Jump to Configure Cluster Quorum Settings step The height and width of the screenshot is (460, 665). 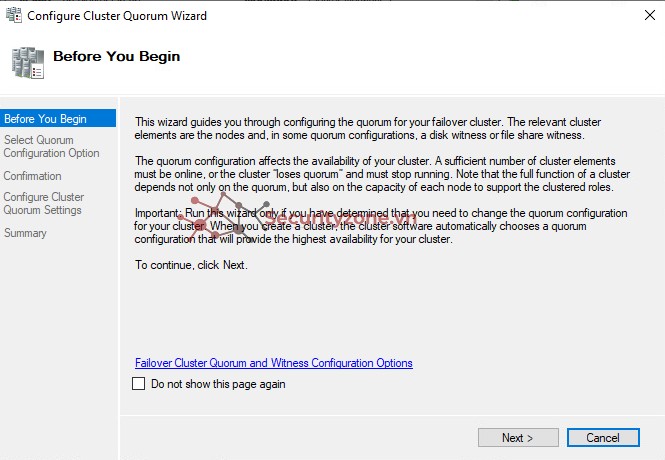point(44,204)
